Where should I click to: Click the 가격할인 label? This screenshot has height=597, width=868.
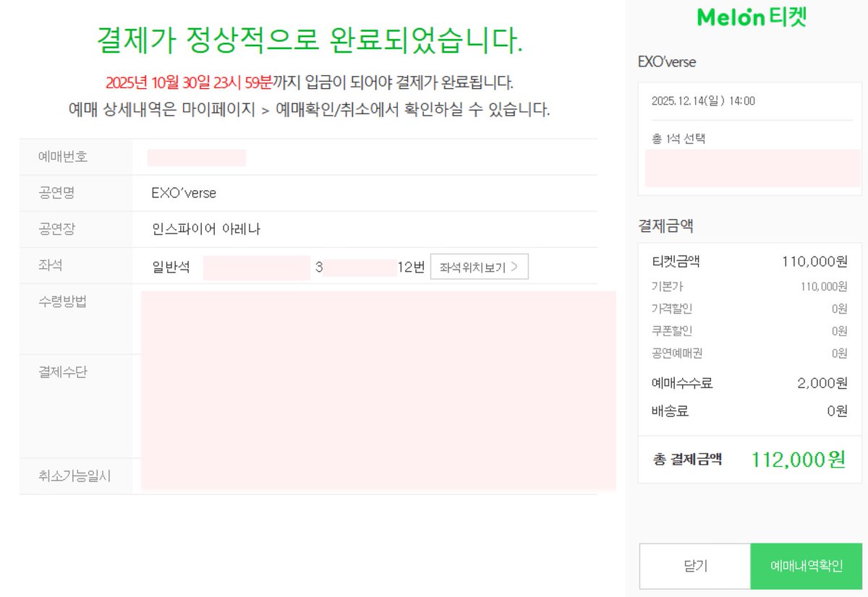[x=672, y=309]
